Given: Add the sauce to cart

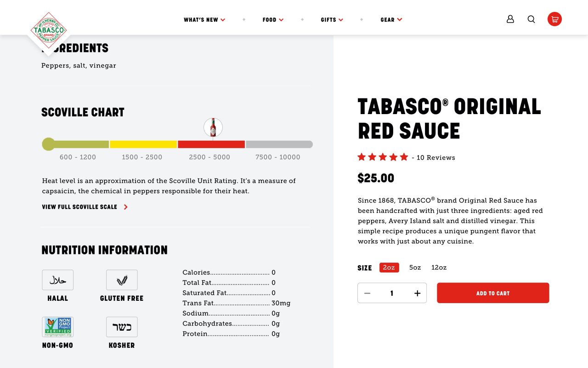Looking at the screenshot, I should [493, 293].
